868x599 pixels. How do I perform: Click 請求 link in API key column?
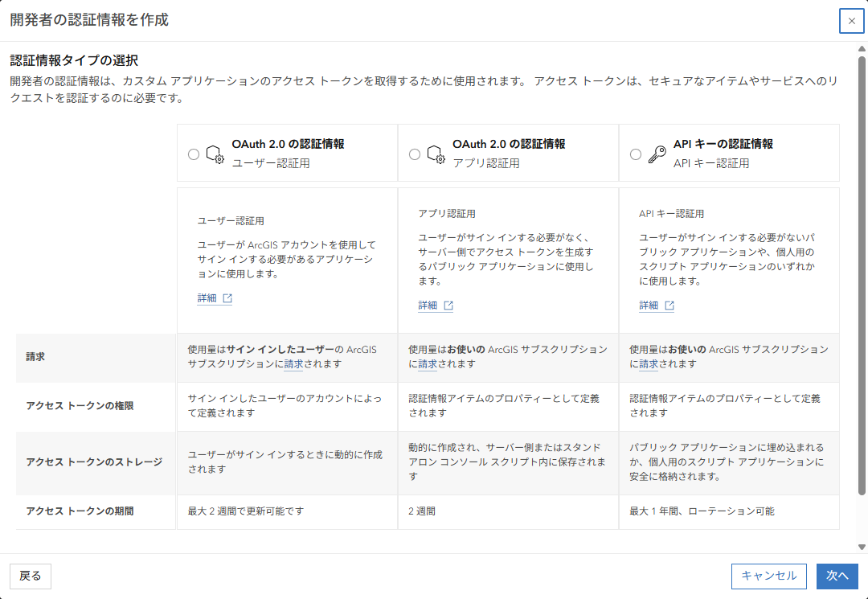point(649,364)
